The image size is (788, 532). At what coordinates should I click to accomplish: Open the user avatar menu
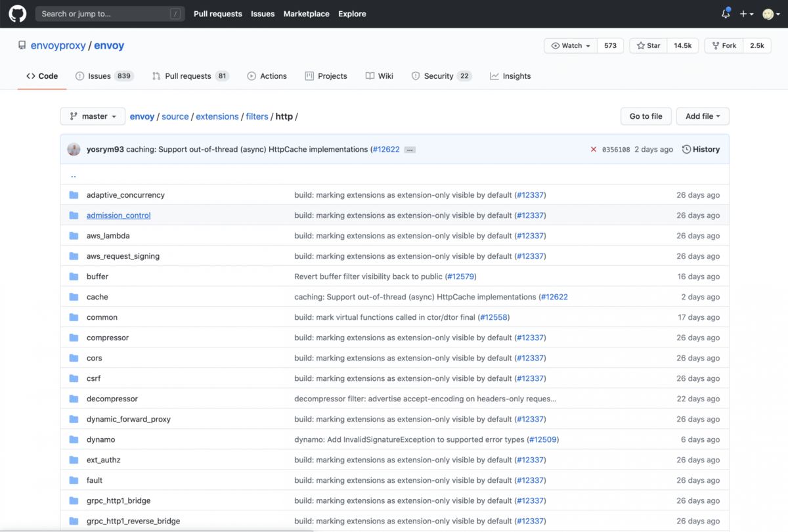[x=770, y=14]
